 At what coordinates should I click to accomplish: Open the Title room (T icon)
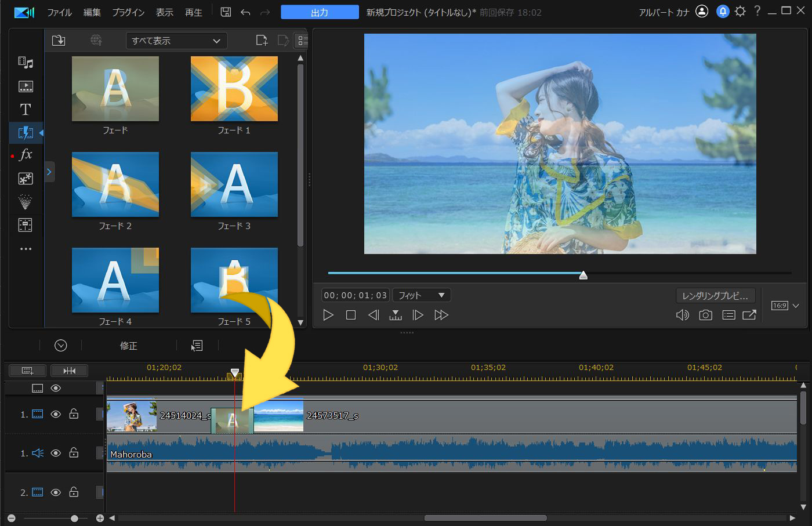[x=26, y=110]
